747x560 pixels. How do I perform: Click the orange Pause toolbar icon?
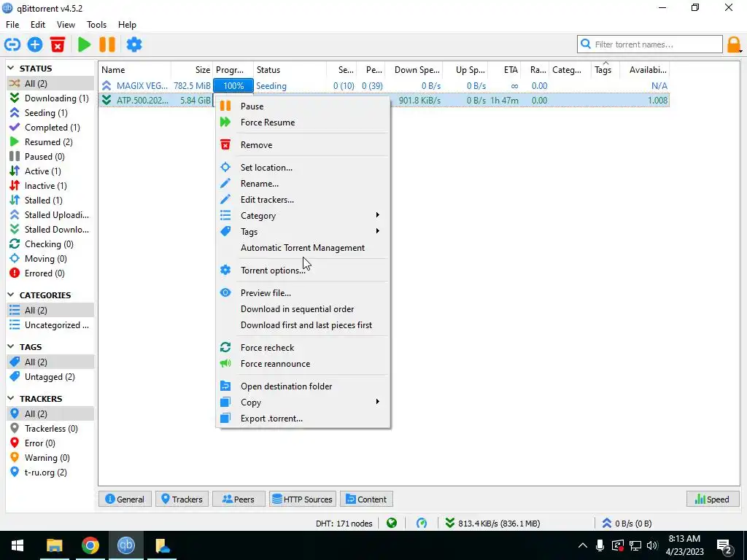[107, 44]
